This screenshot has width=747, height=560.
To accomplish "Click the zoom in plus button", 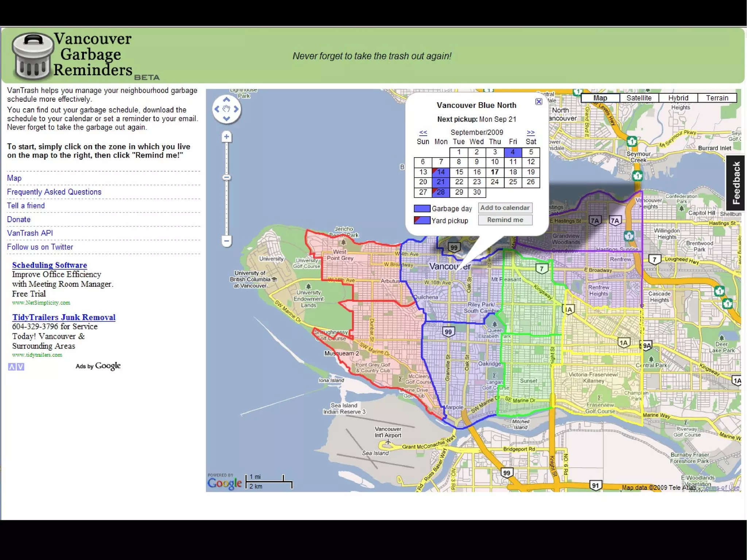I will coord(227,137).
